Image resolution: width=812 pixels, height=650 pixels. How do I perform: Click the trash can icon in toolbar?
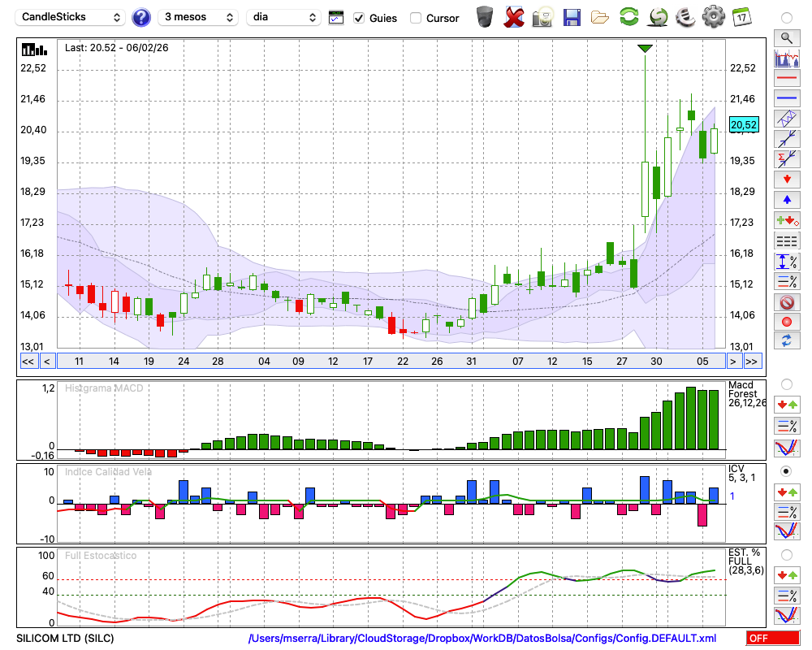485,17
